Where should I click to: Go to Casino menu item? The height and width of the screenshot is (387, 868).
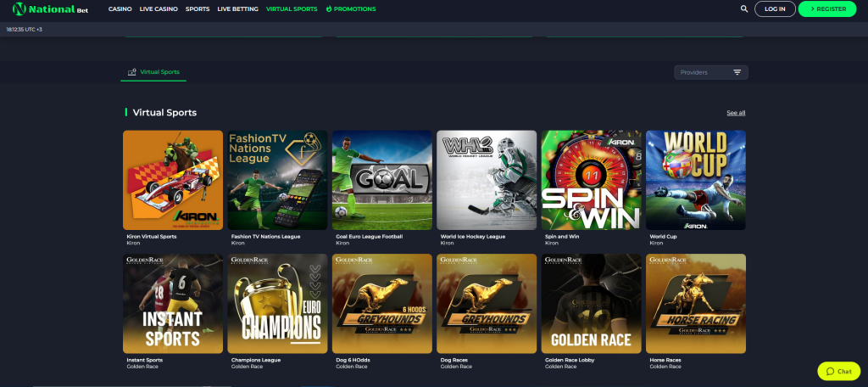click(120, 9)
